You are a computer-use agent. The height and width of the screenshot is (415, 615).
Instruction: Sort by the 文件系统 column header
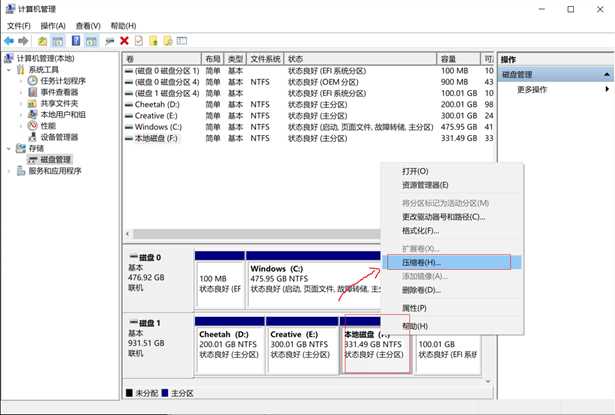tap(265, 59)
